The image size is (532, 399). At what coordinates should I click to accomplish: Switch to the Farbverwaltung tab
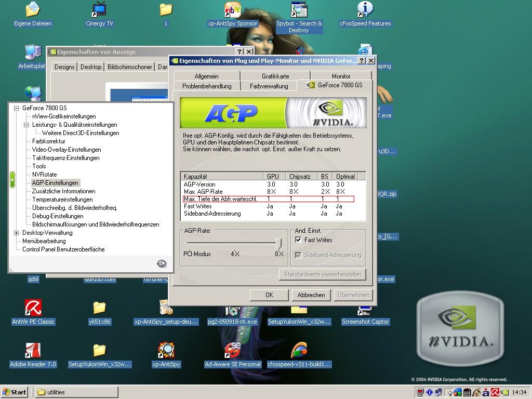tap(269, 86)
